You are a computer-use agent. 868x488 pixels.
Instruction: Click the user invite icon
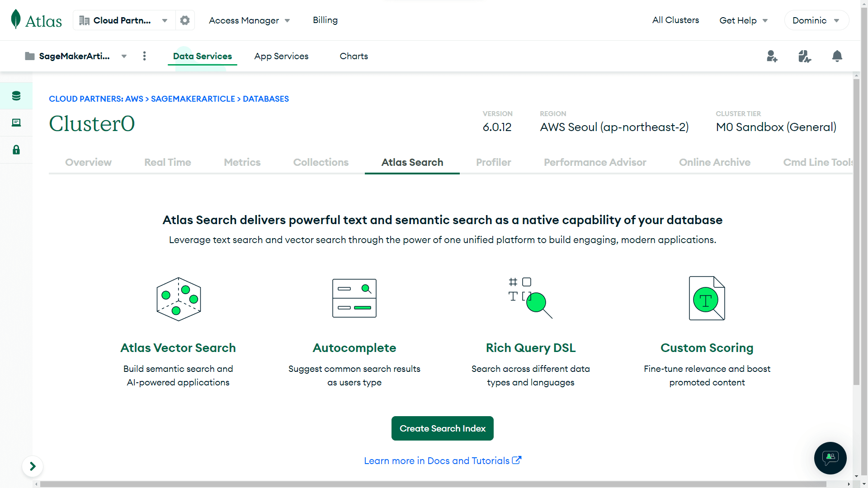coord(772,56)
